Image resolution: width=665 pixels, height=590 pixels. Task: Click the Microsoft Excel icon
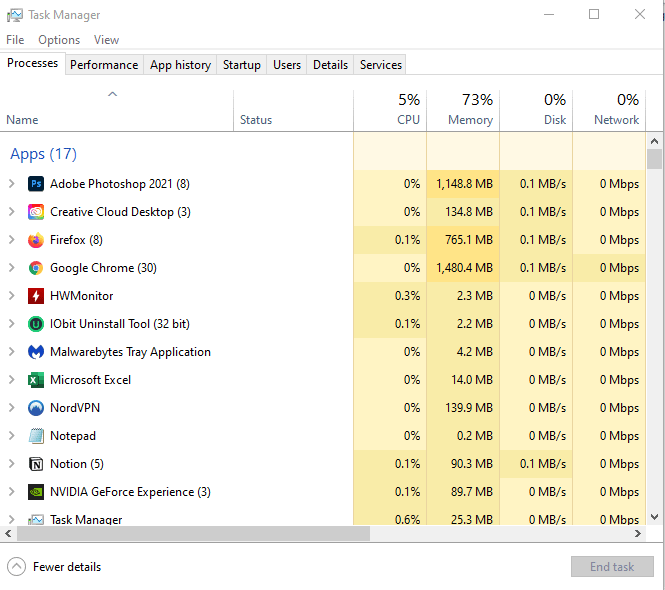click(36, 380)
